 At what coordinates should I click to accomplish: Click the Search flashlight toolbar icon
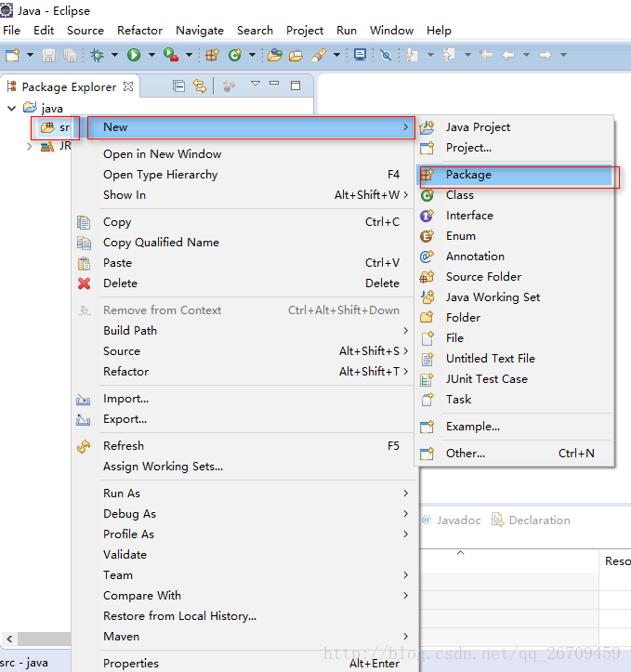[319, 55]
